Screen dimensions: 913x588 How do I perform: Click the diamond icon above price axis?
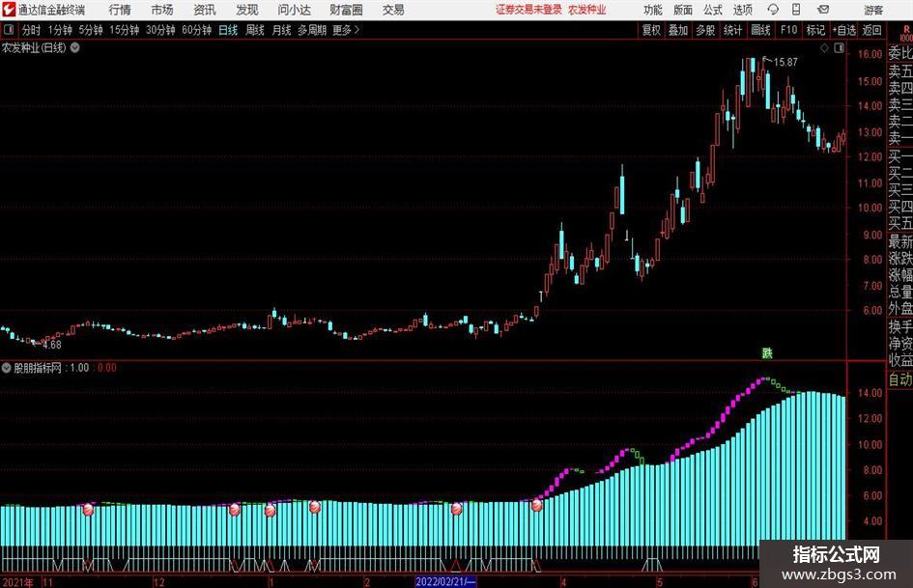pyautogui.click(x=824, y=48)
